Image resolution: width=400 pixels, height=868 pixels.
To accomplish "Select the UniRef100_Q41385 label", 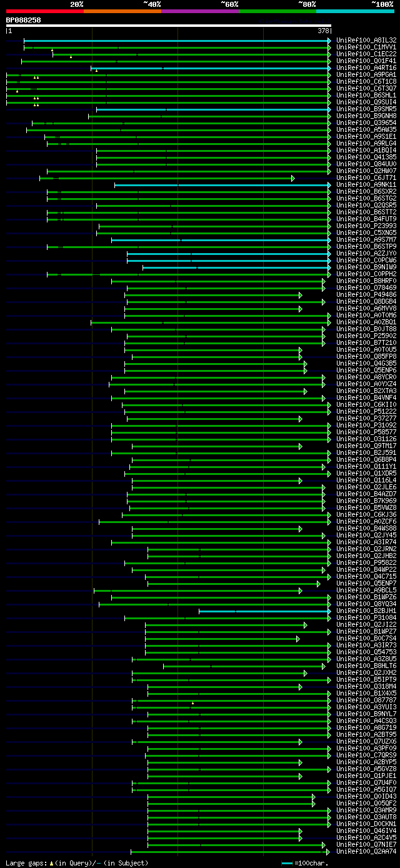I will tap(366, 157).
